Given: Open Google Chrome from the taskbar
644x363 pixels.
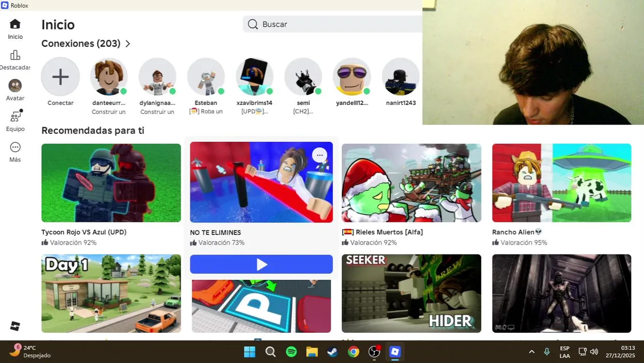Looking at the screenshot, I should click(x=353, y=351).
